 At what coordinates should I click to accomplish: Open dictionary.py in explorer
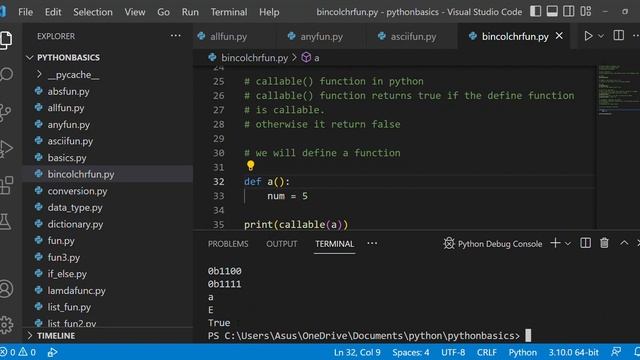108,224
